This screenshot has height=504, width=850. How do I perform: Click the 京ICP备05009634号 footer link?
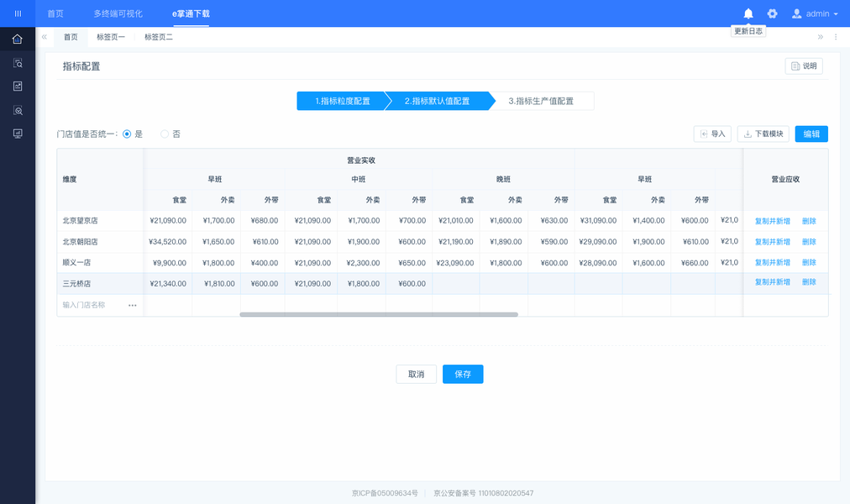385,493
